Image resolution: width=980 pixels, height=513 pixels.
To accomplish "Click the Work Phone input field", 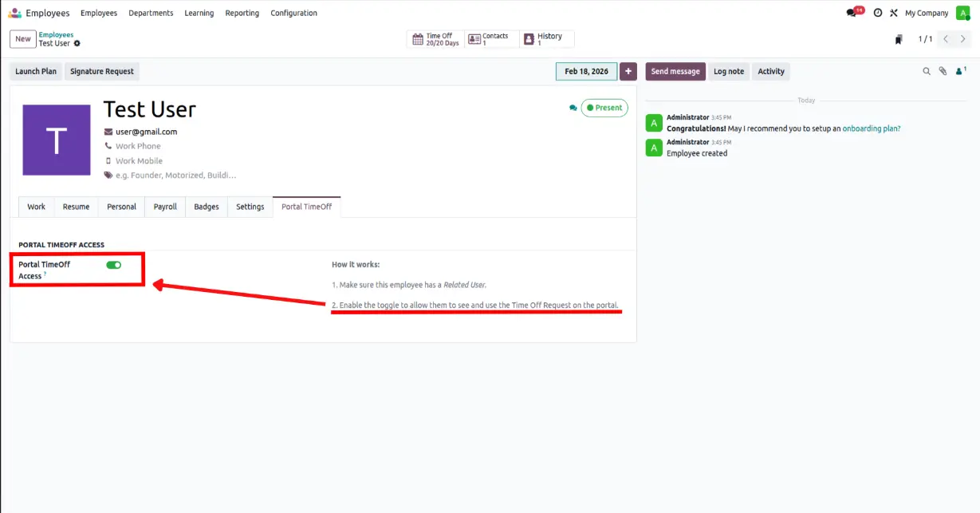I will tap(138, 146).
